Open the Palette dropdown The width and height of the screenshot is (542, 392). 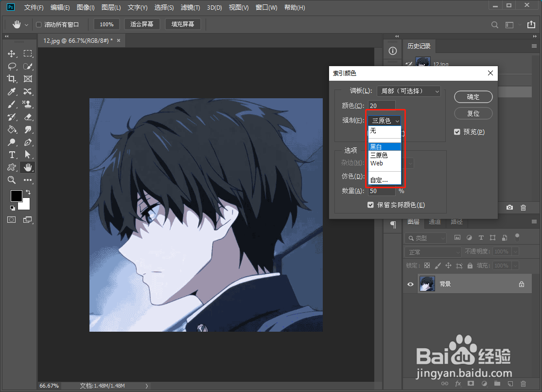point(409,91)
